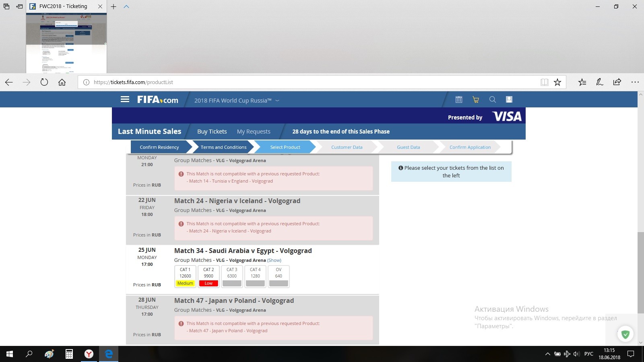Click the 'Please select your tickets' notice
644x362 pixels.
point(451,172)
